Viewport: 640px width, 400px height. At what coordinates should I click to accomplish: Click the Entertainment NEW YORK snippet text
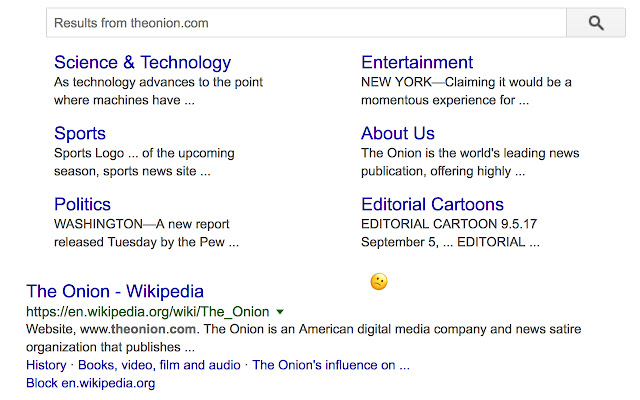click(x=466, y=91)
